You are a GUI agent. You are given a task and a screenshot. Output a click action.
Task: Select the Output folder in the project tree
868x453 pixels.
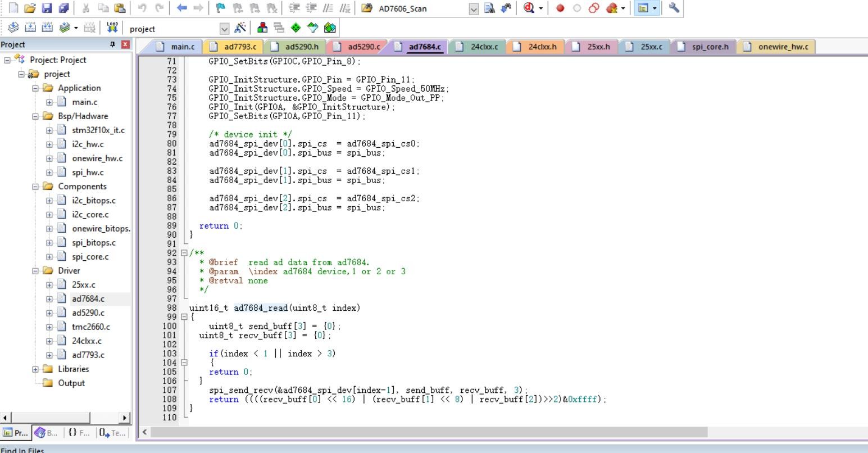[x=71, y=383]
